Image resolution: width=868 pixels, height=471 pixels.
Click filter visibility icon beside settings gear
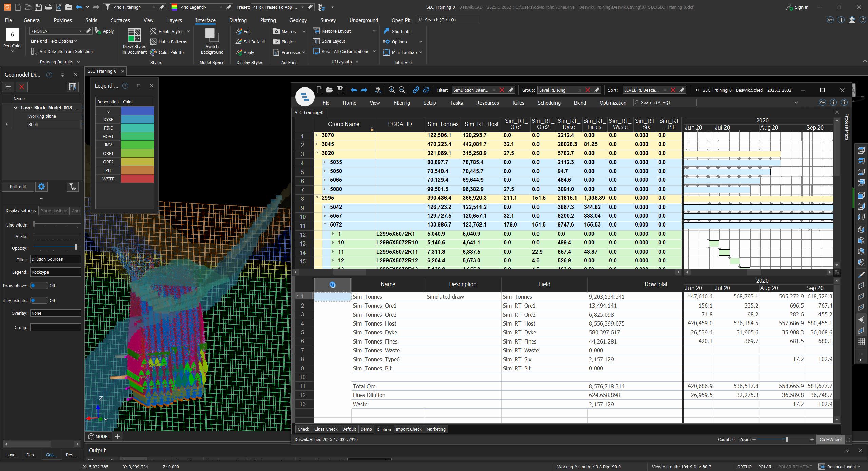(72, 187)
